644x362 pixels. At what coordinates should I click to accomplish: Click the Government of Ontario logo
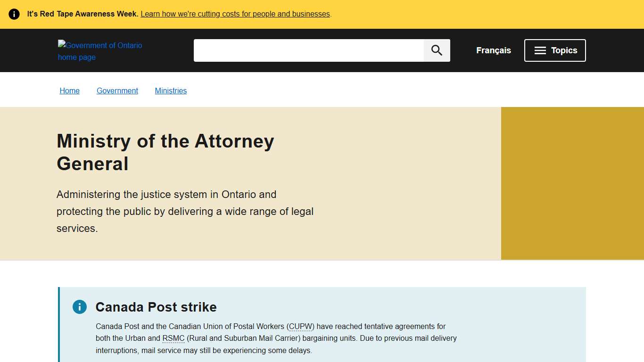100,51
